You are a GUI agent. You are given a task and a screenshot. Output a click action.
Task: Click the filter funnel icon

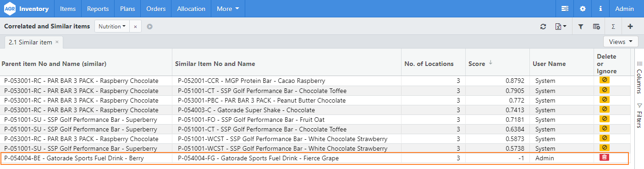click(581, 27)
